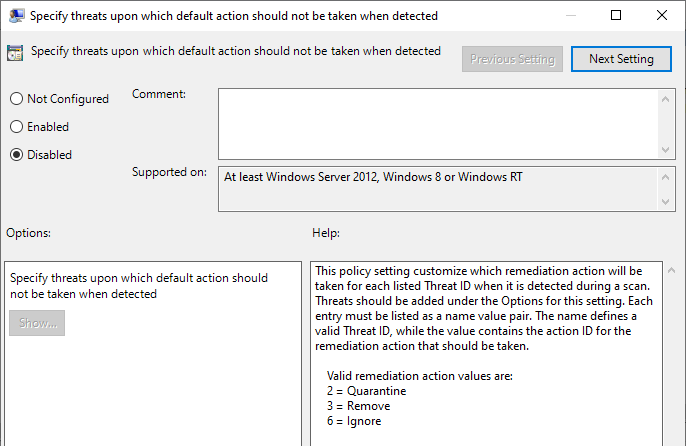
Task: Minimize the policy setting window
Action: 570,15
